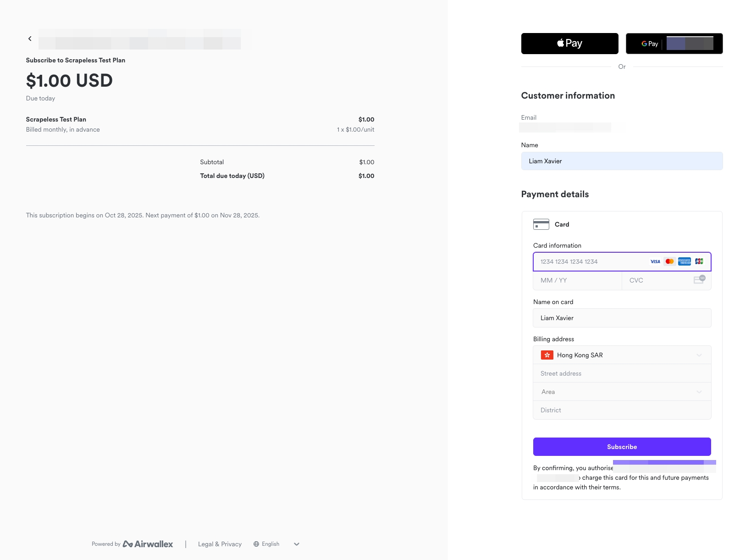
Task: Click the globe icon next to English
Action: 255,544
